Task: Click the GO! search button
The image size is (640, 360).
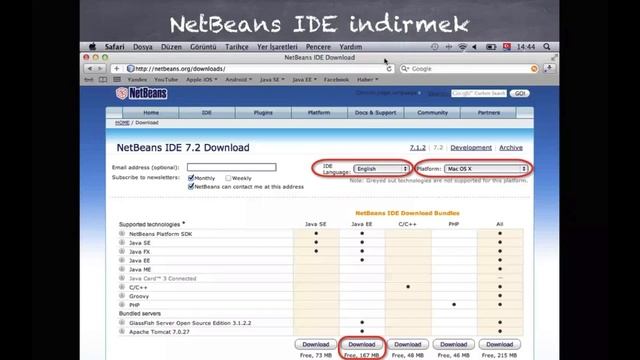Action: pyautogui.click(x=520, y=93)
